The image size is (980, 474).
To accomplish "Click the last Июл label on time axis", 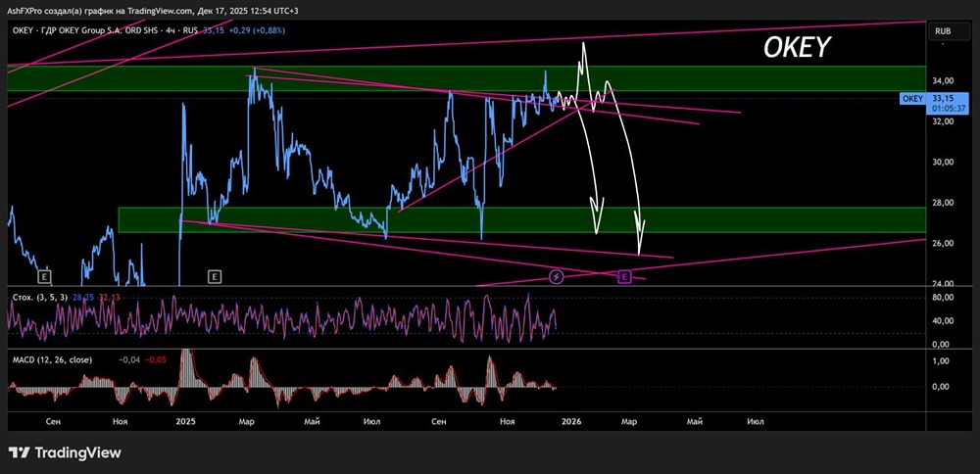I will click(755, 421).
